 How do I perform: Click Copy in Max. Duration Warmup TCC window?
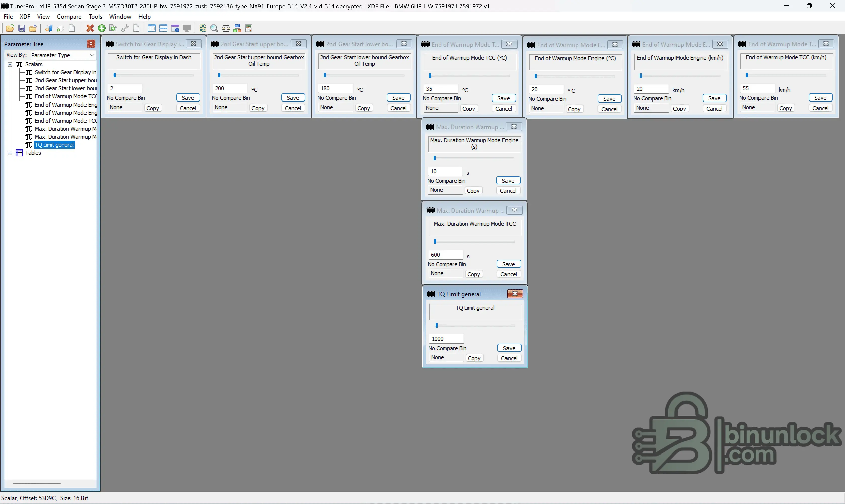[x=474, y=274]
